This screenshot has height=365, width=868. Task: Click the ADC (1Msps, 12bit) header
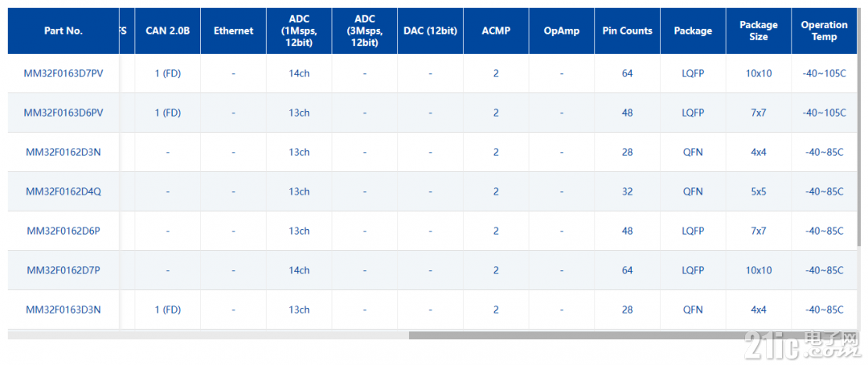(299, 31)
